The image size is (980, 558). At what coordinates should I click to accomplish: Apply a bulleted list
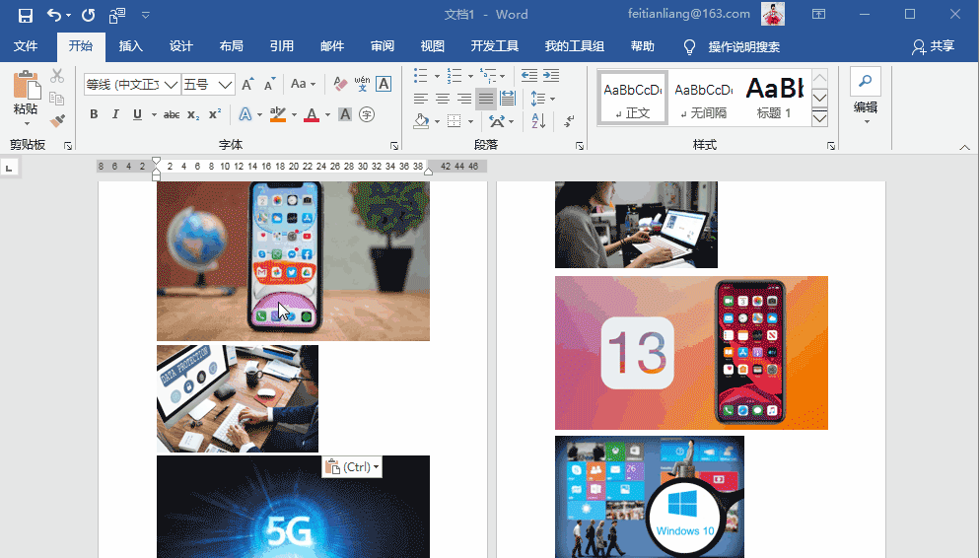(x=421, y=76)
